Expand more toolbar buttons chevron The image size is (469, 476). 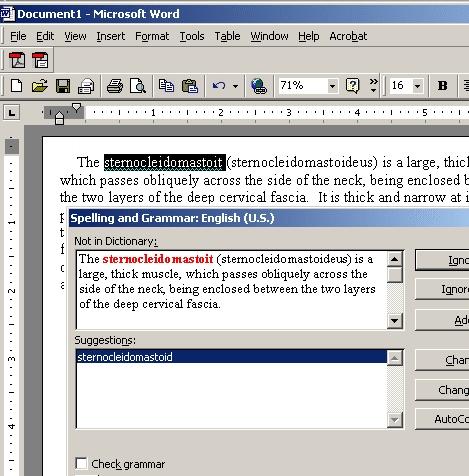(x=374, y=85)
